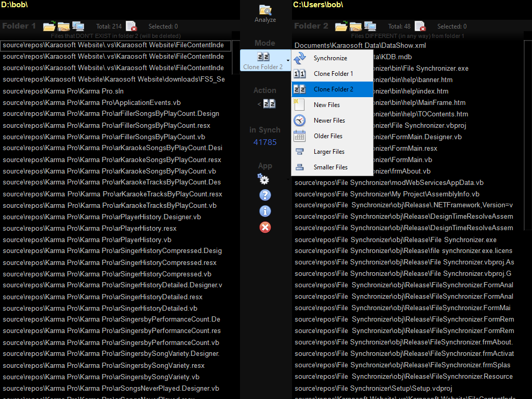The width and height of the screenshot is (532, 399).
Task: Select downloads\FS5_Se row in Folder 1
Action: [115, 79]
